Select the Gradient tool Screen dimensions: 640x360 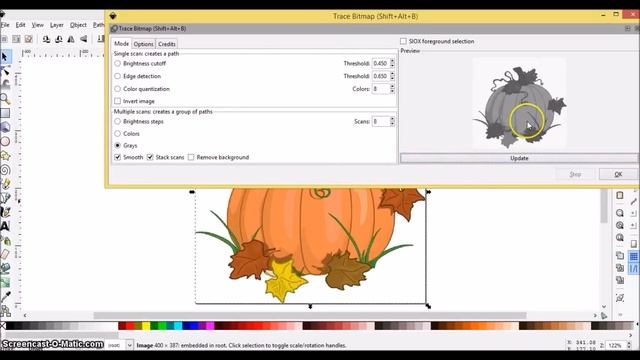click(x=5, y=282)
